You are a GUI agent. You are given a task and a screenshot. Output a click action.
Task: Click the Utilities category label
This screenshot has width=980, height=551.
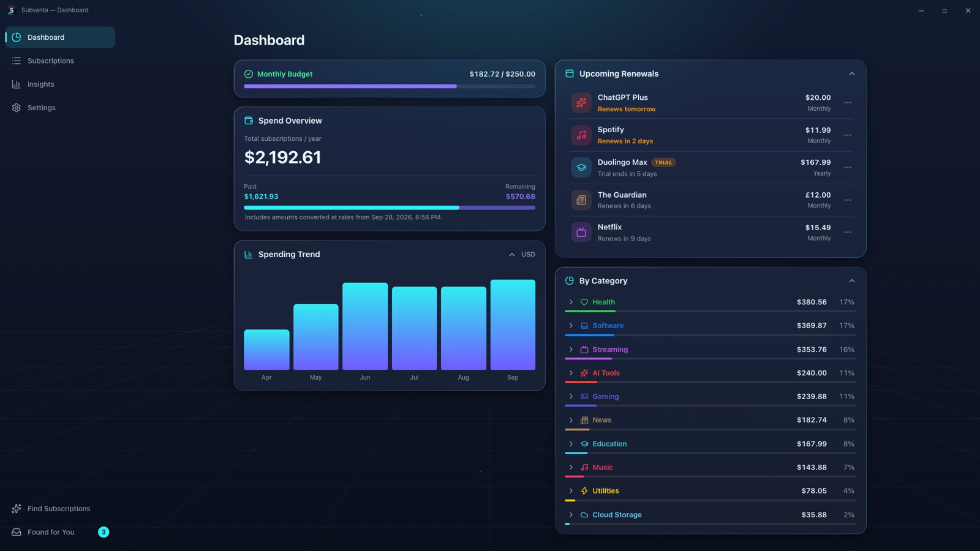pyautogui.click(x=605, y=491)
